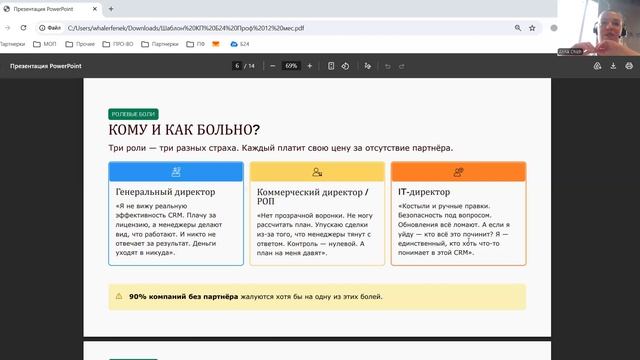Click the warning triangle icon near 90%
This screenshot has height=360, width=640.
(x=119, y=296)
